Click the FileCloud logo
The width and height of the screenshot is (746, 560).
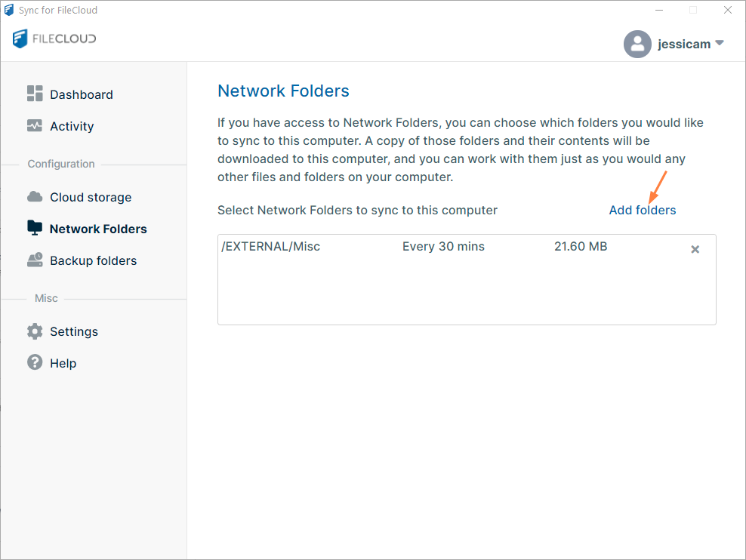pyautogui.click(x=54, y=38)
